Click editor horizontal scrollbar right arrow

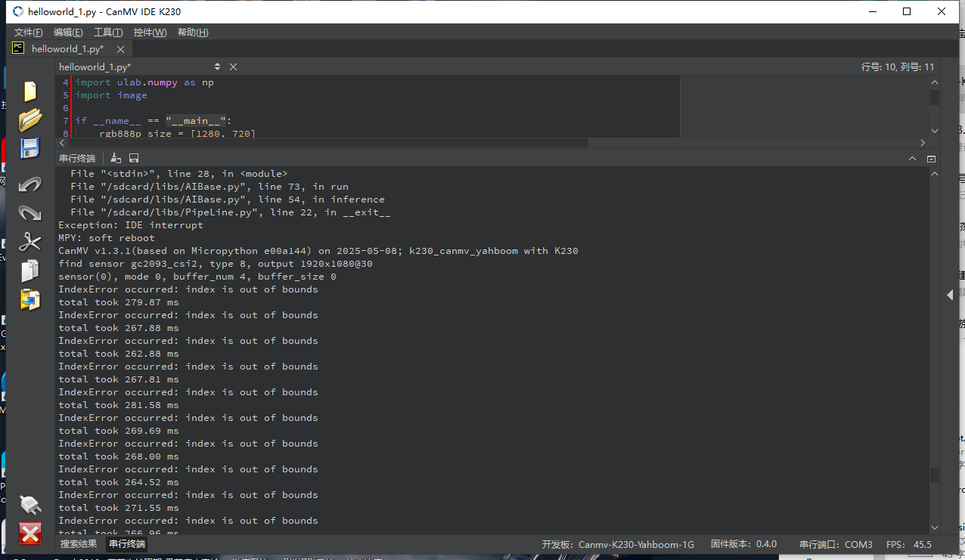point(923,142)
